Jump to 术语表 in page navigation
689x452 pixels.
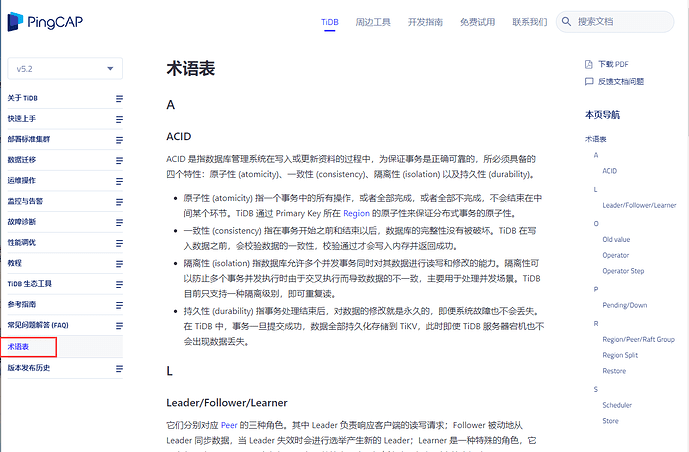tap(595, 139)
